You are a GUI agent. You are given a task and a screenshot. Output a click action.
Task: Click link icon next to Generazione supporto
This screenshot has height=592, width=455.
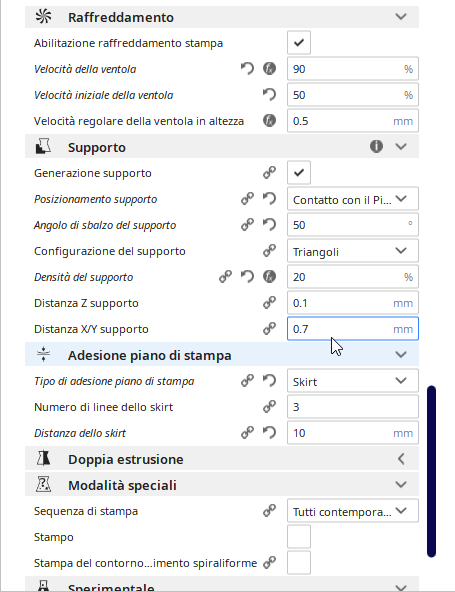269,173
